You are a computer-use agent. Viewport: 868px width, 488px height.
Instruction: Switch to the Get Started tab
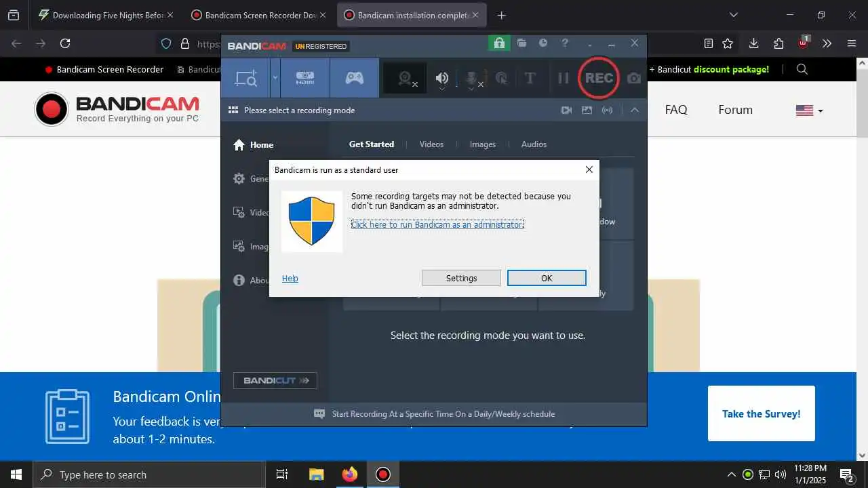pyautogui.click(x=372, y=144)
